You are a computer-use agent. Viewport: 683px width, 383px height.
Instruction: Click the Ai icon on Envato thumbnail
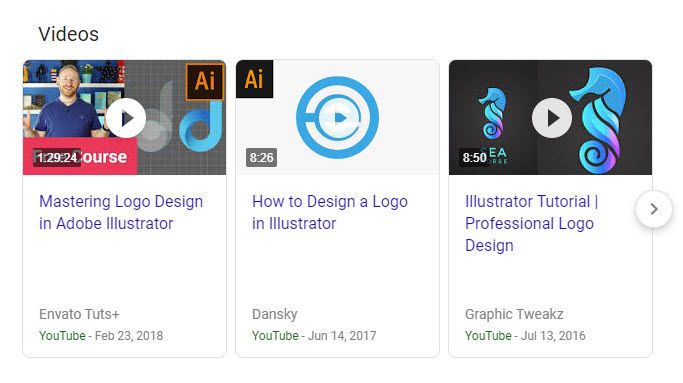click(x=205, y=81)
